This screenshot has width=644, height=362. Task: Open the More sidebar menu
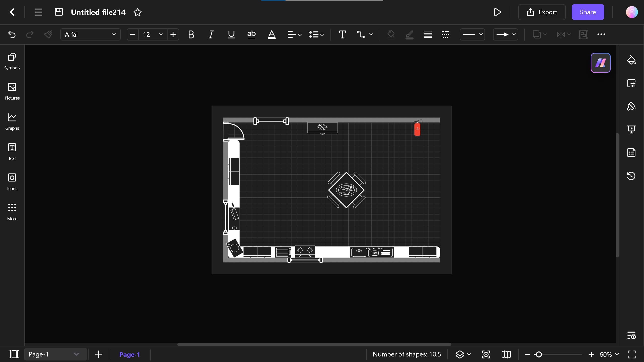12,212
